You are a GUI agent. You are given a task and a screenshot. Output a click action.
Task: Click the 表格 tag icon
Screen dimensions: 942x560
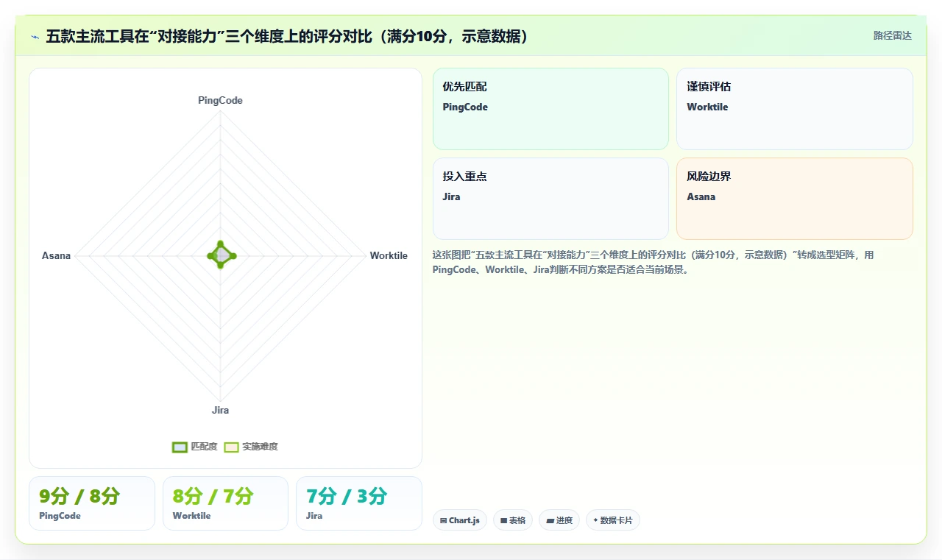click(503, 520)
